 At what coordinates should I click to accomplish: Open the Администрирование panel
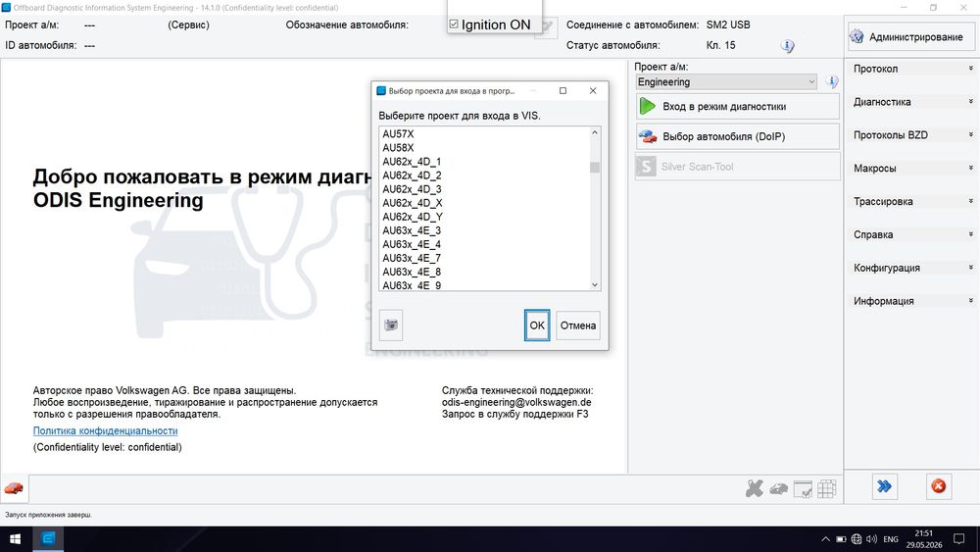coord(910,37)
